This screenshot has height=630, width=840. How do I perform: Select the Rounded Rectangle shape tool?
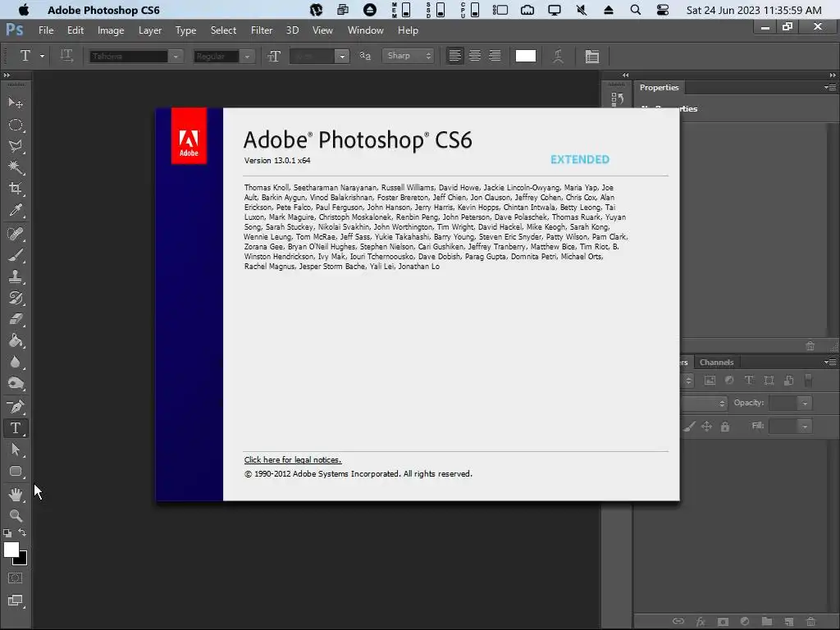(16, 472)
